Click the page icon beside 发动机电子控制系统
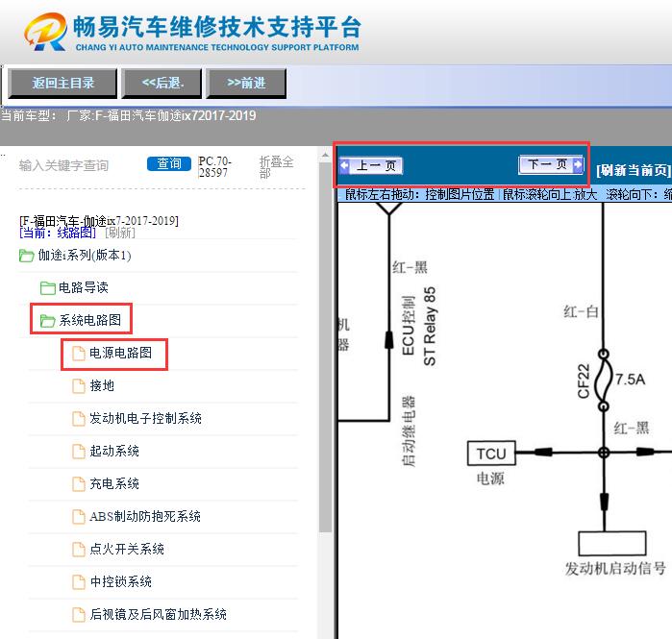The height and width of the screenshot is (639, 672). [x=79, y=418]
